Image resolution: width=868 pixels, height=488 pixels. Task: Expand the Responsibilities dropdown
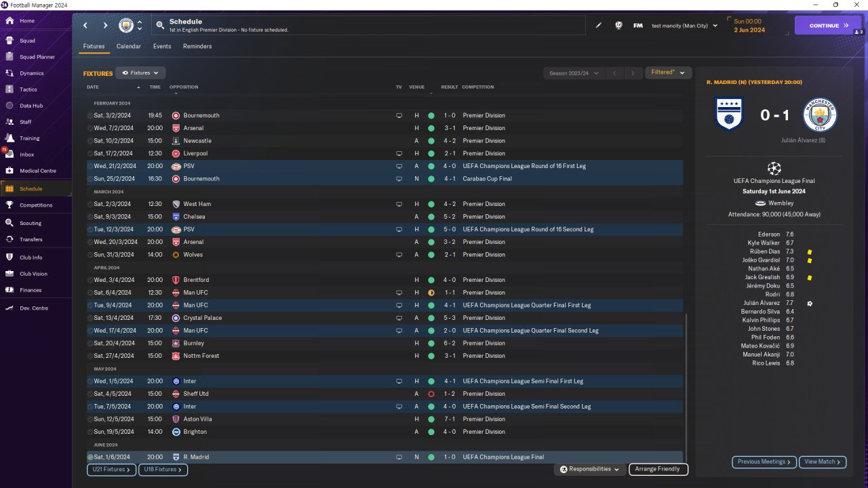pyautogui.click(x=590, y=469)
